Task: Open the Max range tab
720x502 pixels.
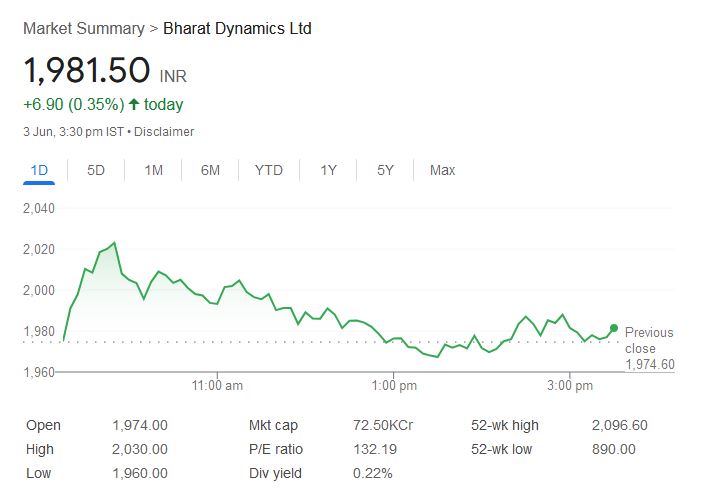Action: [442, 170]
